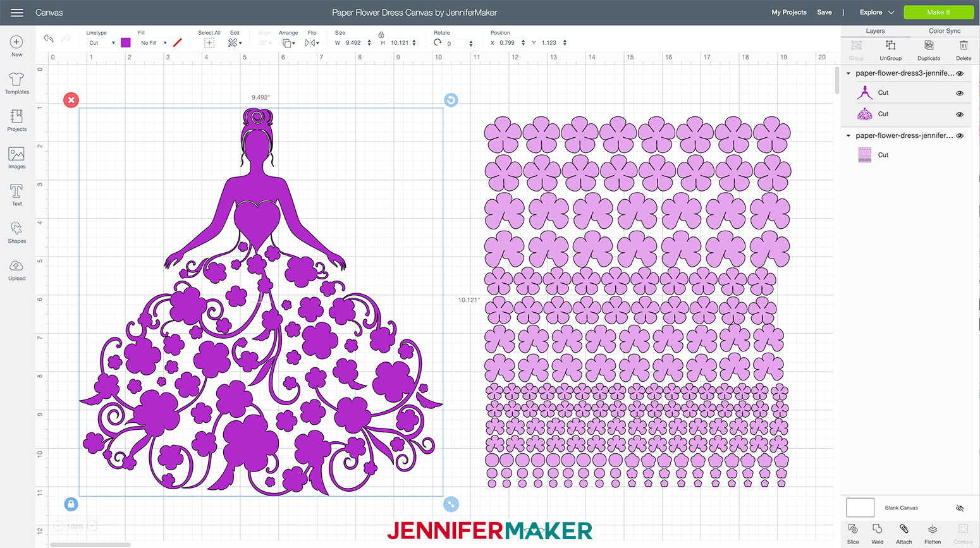Viewport: 980px width, 548px height.
Task: Select the flower petals sheet on canvas
Action: click(x=637, y=301)
